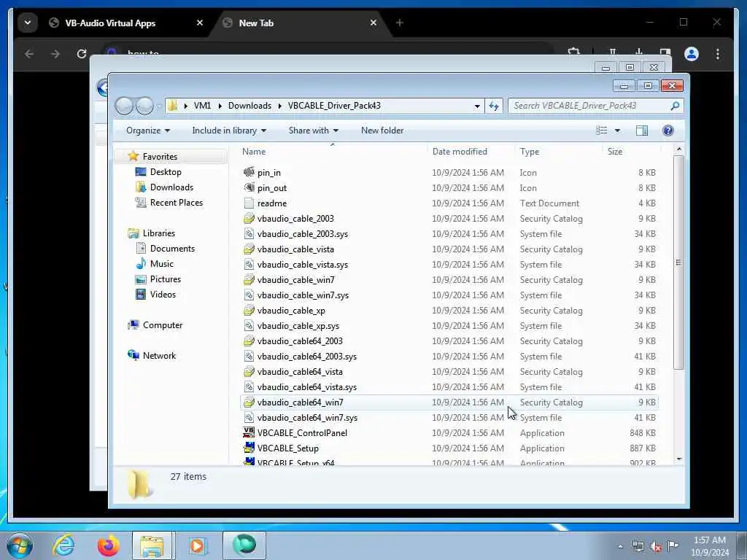The height and width of the screenshot is (560, 747).
Task: Open the Pictures library
Action: [x=165, y=279]
